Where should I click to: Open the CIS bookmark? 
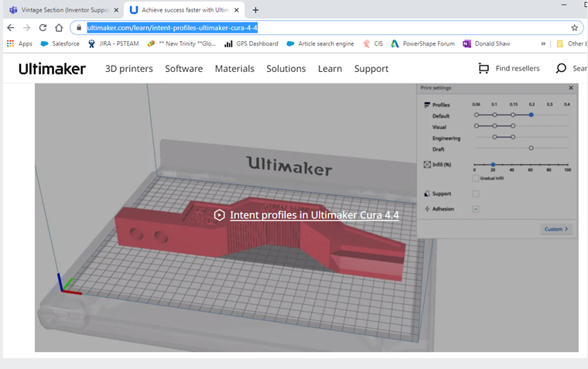[373, 43]
